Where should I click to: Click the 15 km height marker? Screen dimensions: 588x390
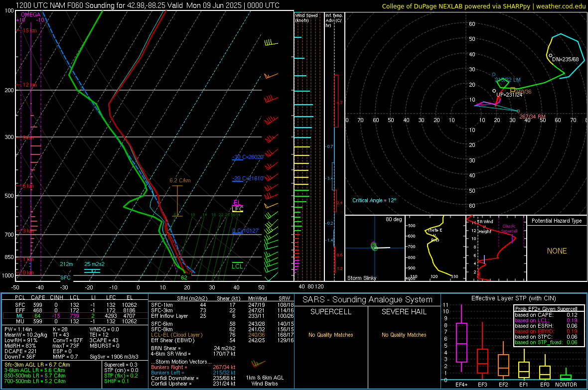29,30
